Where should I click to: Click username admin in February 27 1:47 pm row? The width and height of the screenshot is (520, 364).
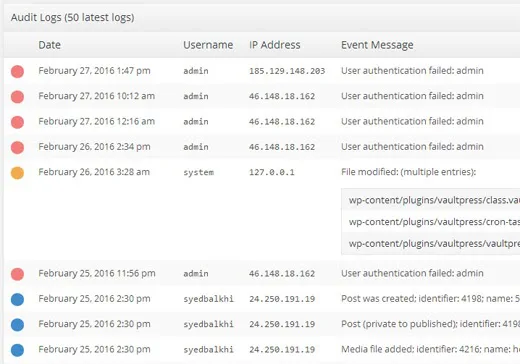tap(196, 71)
